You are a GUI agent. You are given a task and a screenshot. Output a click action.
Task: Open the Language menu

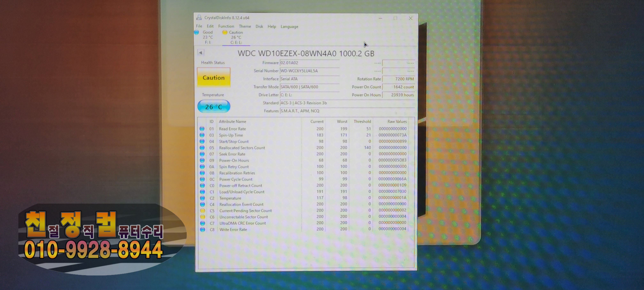pos(289,27)
